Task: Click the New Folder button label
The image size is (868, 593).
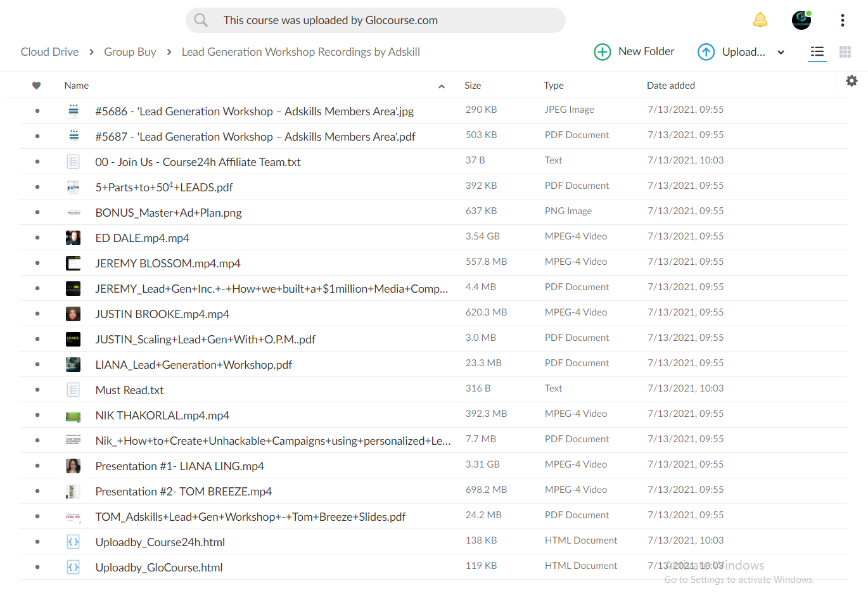Action: click(646, 51)
